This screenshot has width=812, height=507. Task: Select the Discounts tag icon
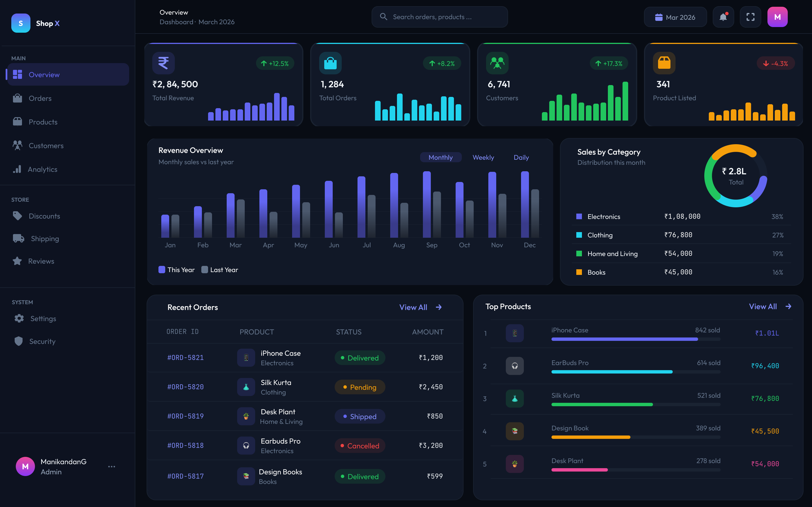[18, 216]
